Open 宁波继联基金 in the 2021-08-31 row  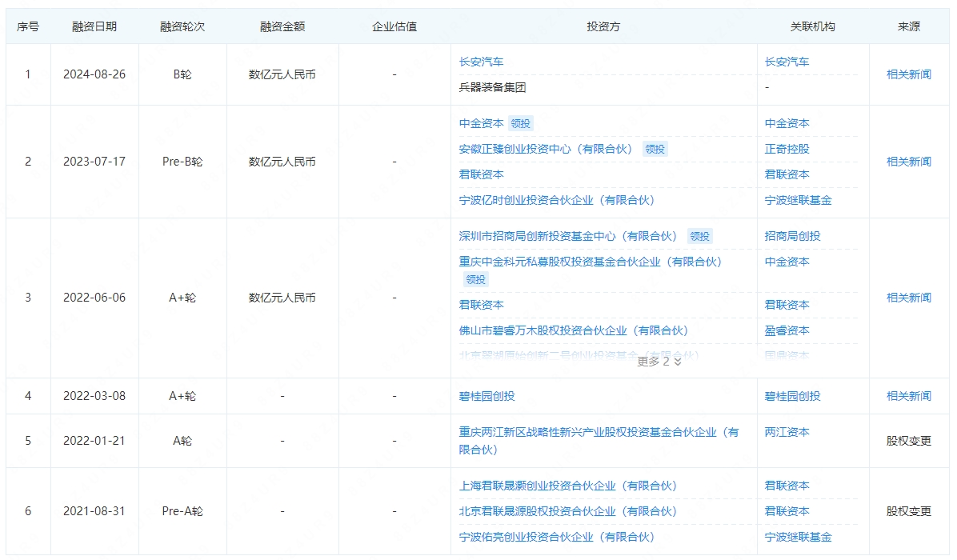[x=798, y=537]
